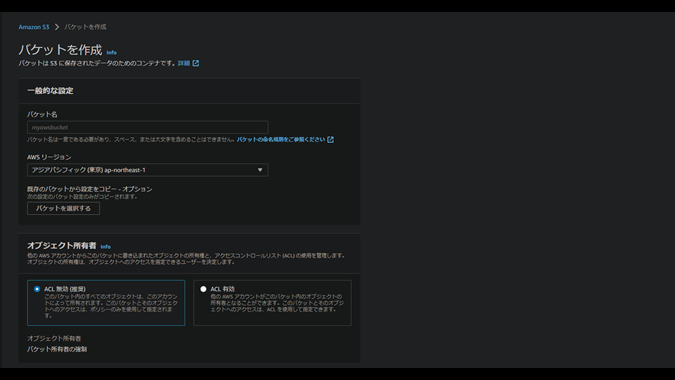Focus the バケット名 input field
The height and width of the screenshot is (380, 675).
coord(148,127)
